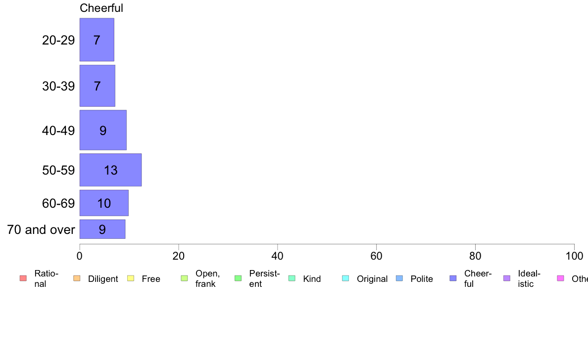Click the Cheerful chart title
588x364 pixels.
(x=101, y=8)
